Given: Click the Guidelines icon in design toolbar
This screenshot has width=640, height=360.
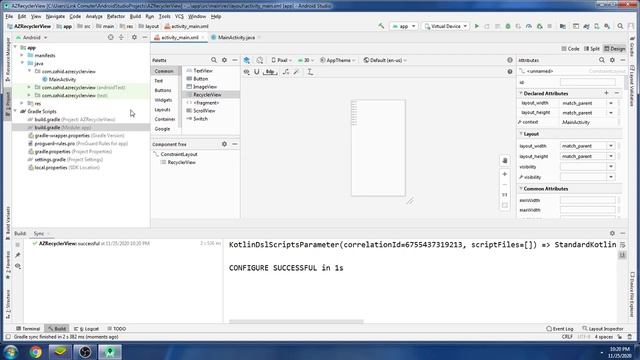Looking at the screenshot, I should click(310, 72).
